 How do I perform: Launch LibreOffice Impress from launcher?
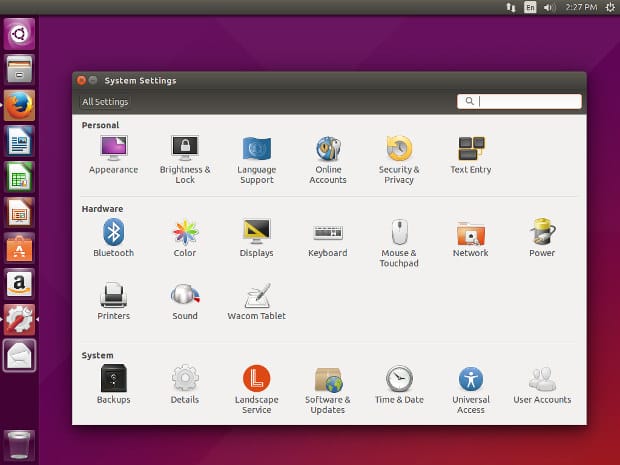(x=19, y=212)
